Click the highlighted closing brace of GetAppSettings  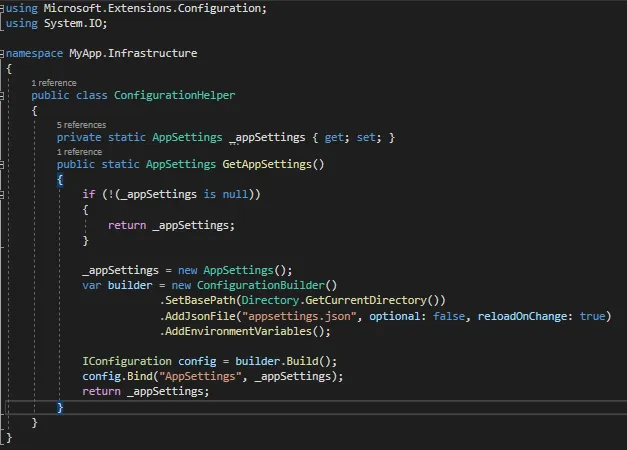pos(60,408)
